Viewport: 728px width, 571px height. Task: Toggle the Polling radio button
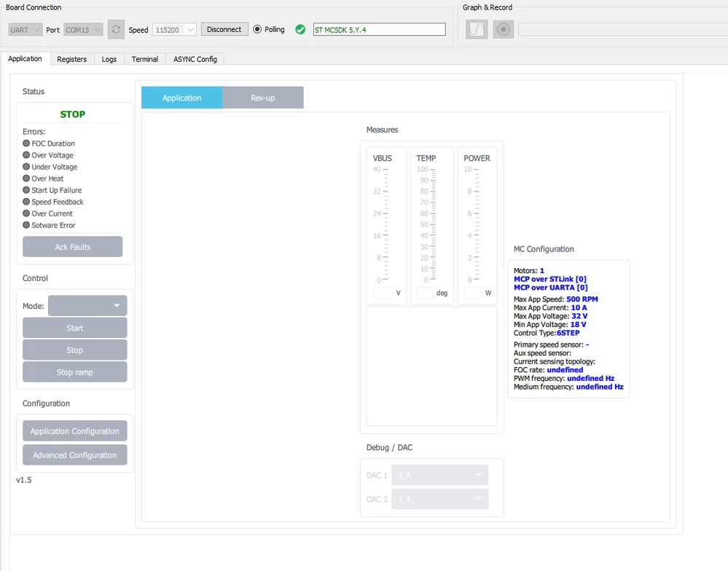(257, 29)
